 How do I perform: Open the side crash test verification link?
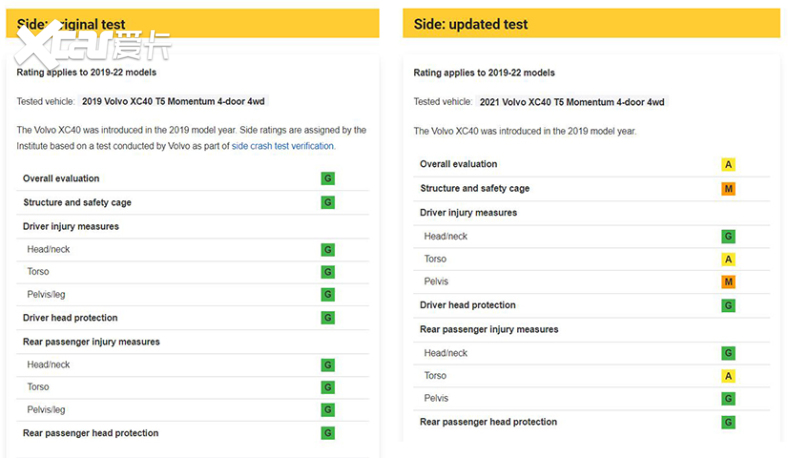(x=282, y=146)
